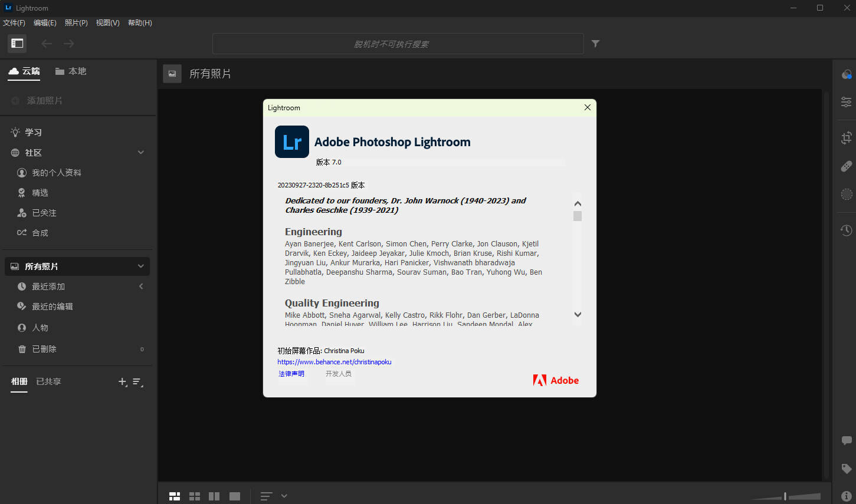This screenshot has height=504, width=856.
Task: Open the Info panel icon
Action: [x=847, y=496]
